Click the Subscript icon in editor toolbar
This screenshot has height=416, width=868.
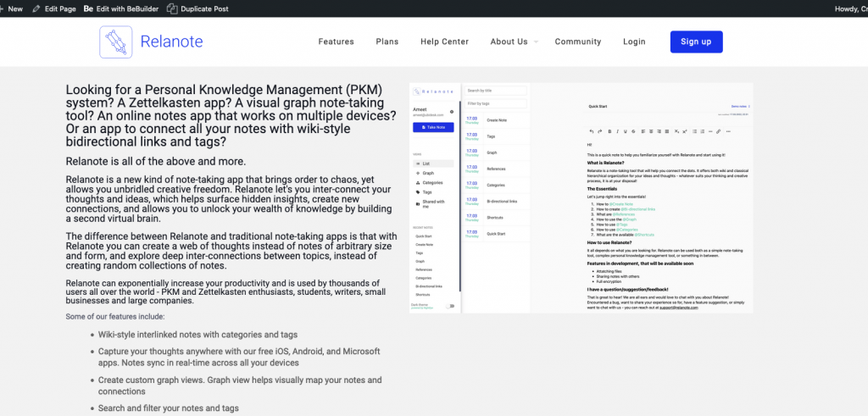pos(676,131)
